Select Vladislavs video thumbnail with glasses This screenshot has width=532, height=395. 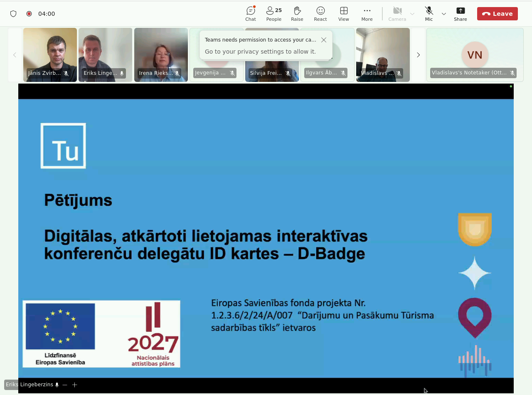tap(383, 55)
